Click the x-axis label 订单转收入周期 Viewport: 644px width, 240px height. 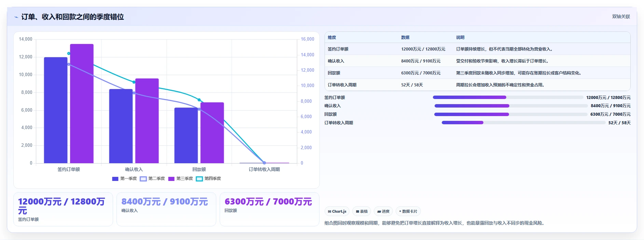pos(264,169)
